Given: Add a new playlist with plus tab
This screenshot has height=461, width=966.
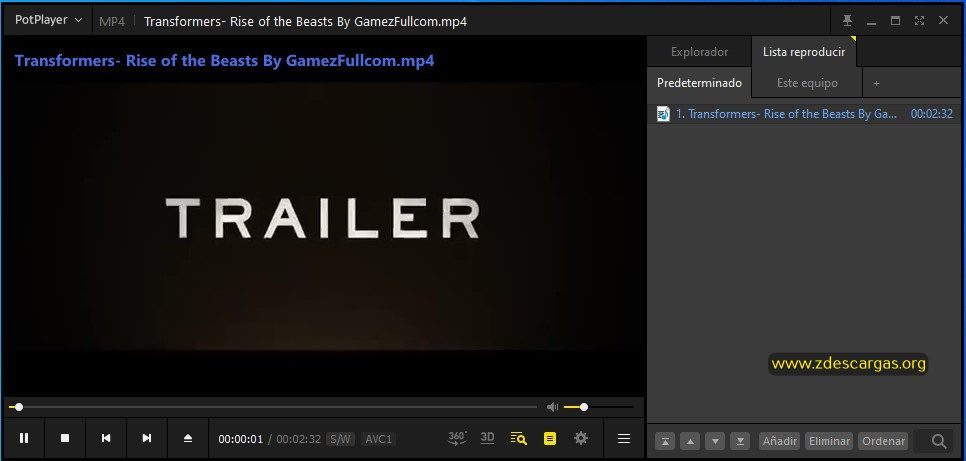Looking at the screenshot, I should (x=877, y=83).
